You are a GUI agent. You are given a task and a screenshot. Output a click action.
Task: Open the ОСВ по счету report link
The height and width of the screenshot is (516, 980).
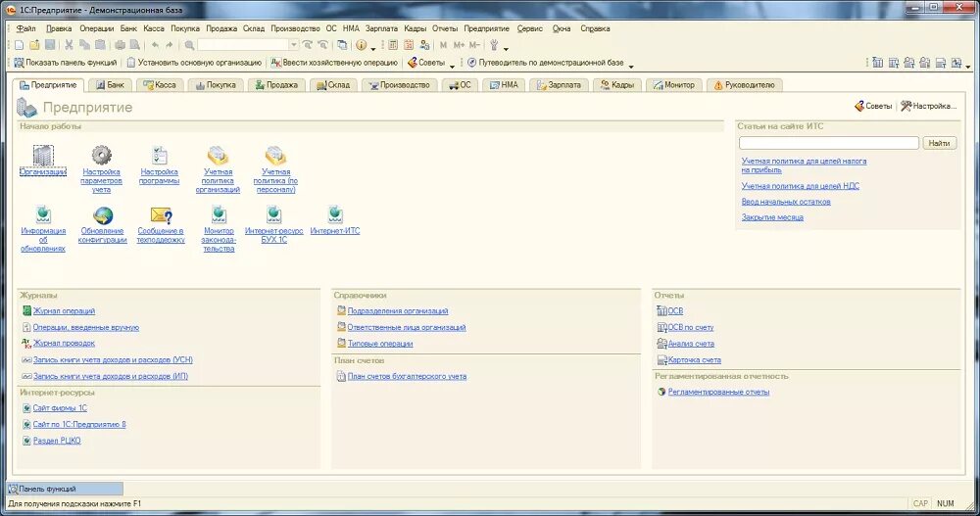tap(691, 327)
